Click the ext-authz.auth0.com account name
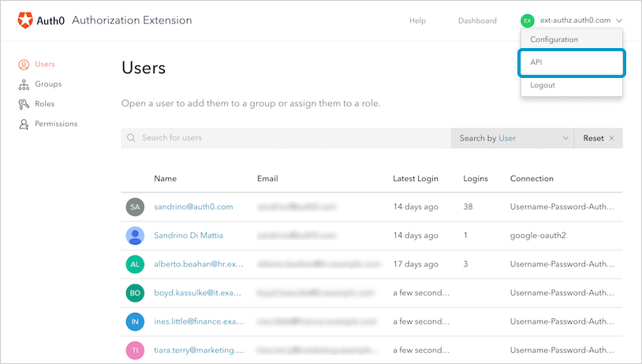 click(575, 20)
